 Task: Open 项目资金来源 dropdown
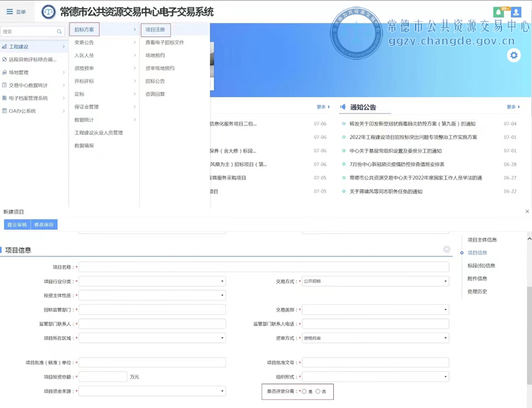(152, 391)
